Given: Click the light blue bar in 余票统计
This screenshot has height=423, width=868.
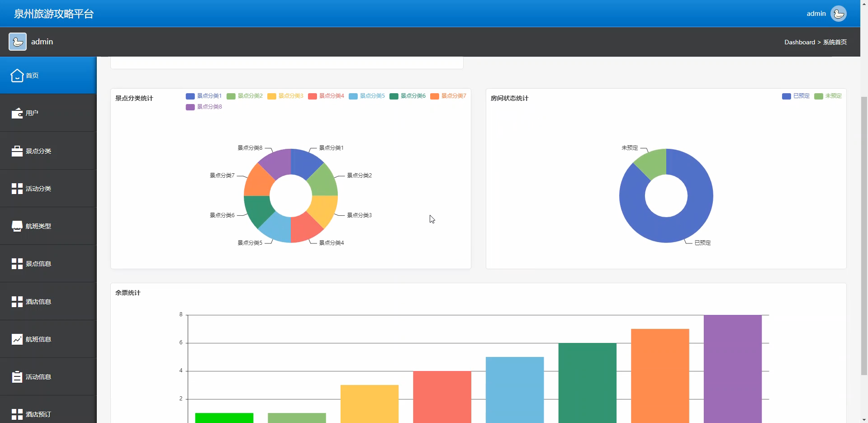Looking at the screenshot, I should click(515, 390).
